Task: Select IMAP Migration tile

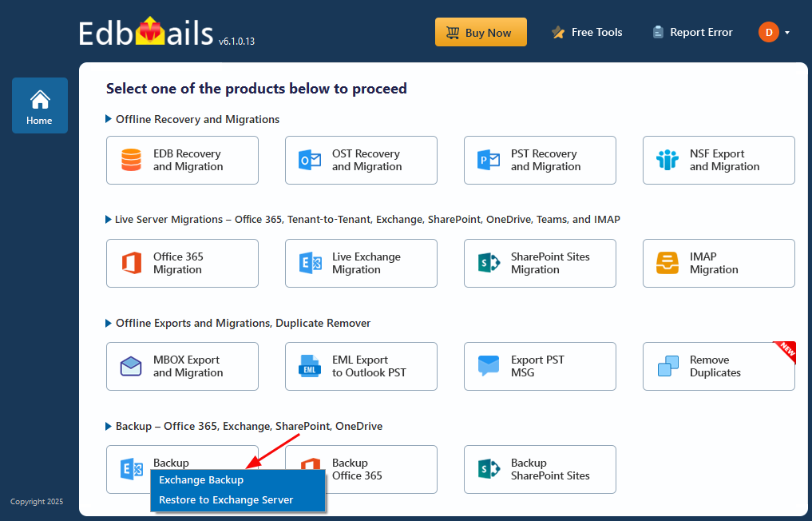Action: pyautogui.click(x=719, y=264)
